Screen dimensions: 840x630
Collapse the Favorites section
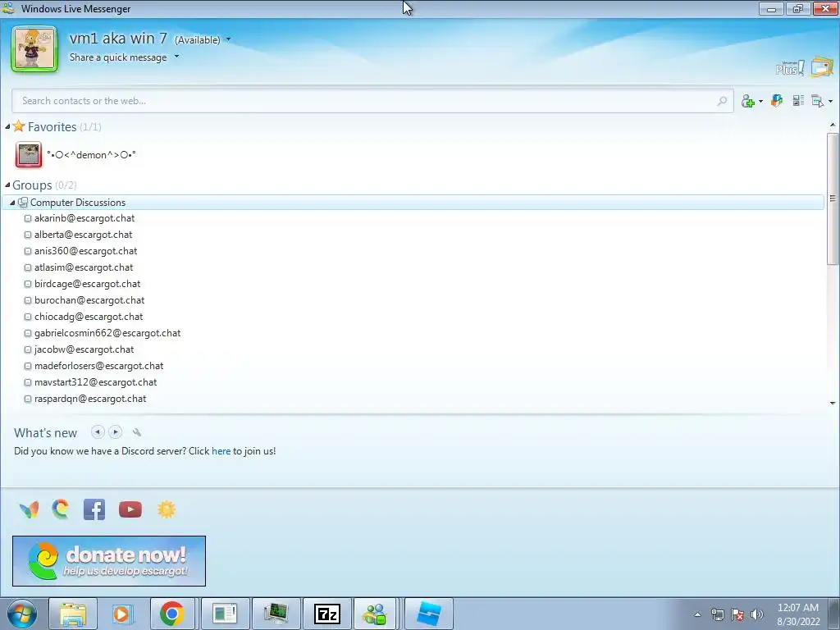(7, 127)
